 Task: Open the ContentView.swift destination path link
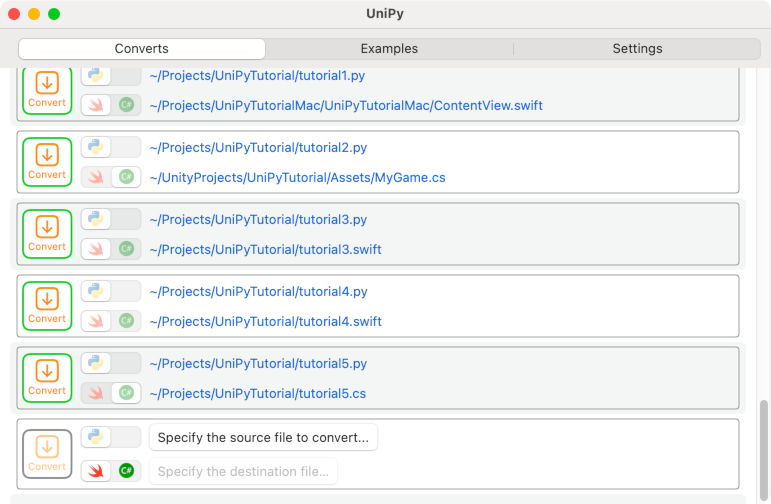[x=346, y=105]
